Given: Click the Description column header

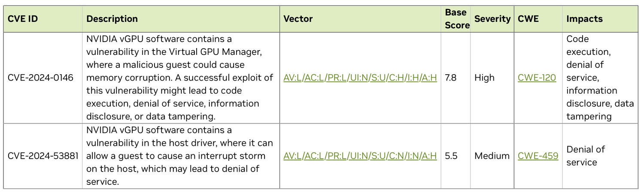Looking at the screenshot, I should pyautogui.click(x=112, y=19).
